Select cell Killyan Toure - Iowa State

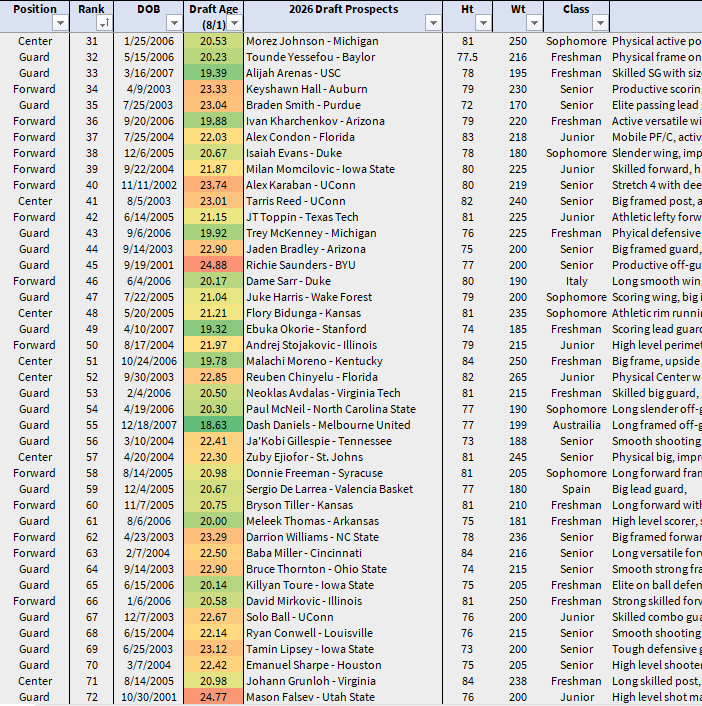(343, 585)
